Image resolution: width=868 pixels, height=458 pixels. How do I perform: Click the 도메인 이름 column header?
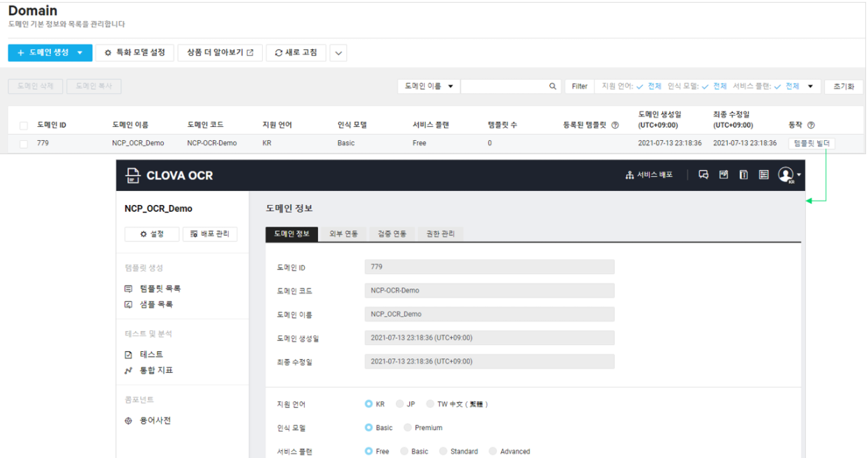(x=130, y=125)
